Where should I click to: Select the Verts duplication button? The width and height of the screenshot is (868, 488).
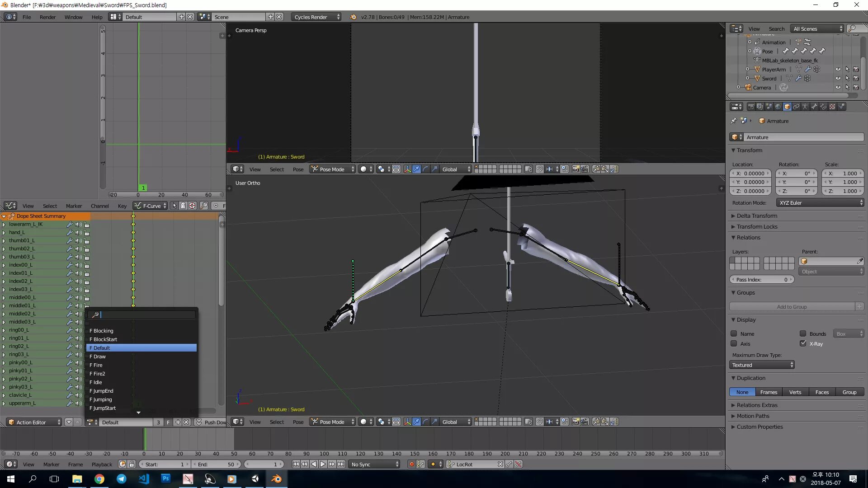[x=795, y=392]
